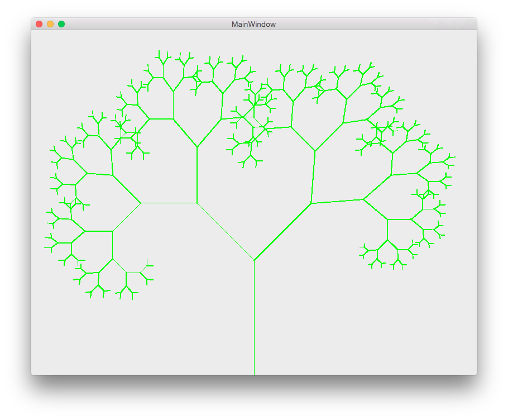Click the main fork atop the trunk

[x=254, y=260]
